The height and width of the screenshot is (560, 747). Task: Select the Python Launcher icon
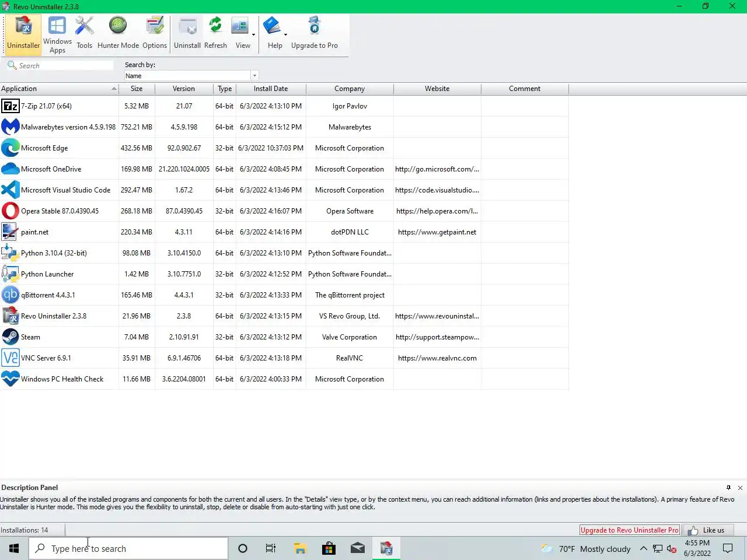tap(10, 274)
